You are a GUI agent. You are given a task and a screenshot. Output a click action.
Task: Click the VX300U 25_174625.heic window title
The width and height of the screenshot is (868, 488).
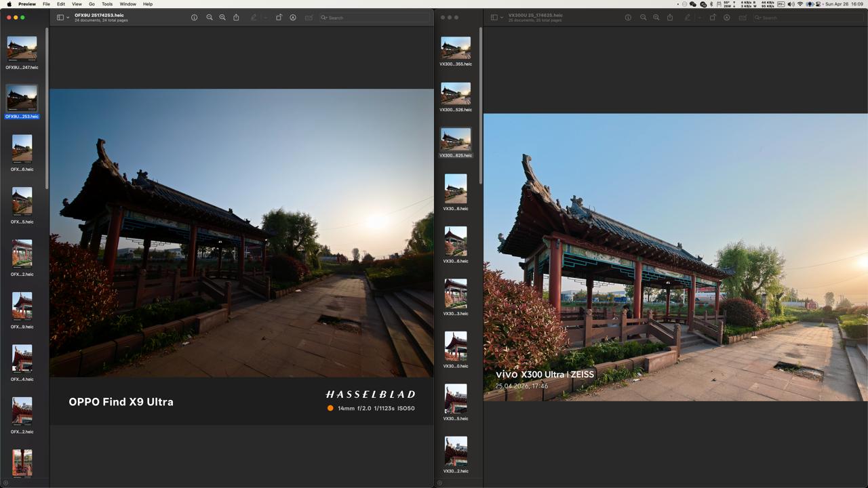point(536,15)
